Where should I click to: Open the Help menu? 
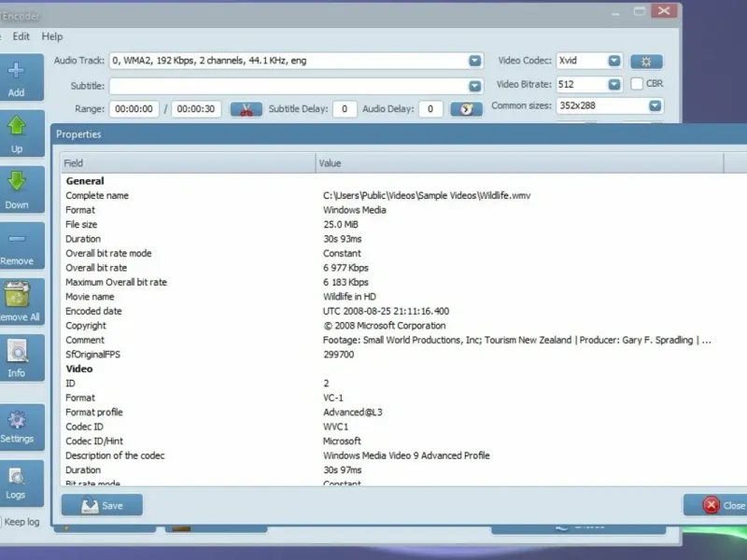52,36
